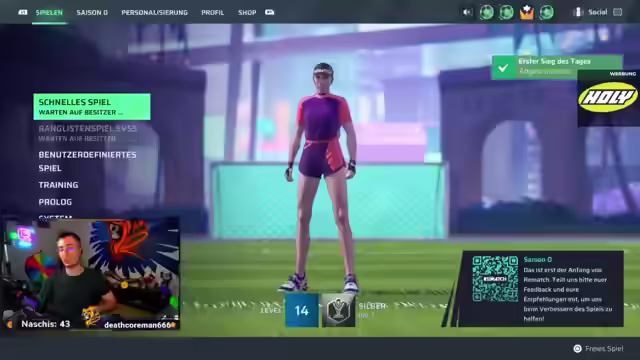Select the green avatar beside the speaker icon

click(x=487, y=12)
